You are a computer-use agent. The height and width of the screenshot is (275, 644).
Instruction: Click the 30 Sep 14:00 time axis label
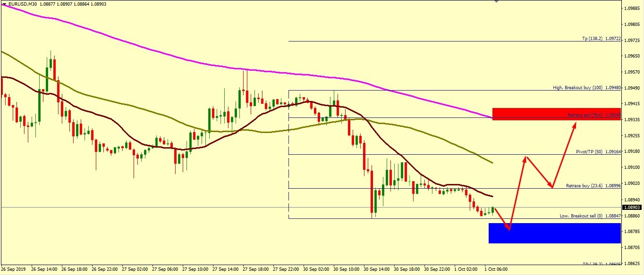[x=376, y=269]
